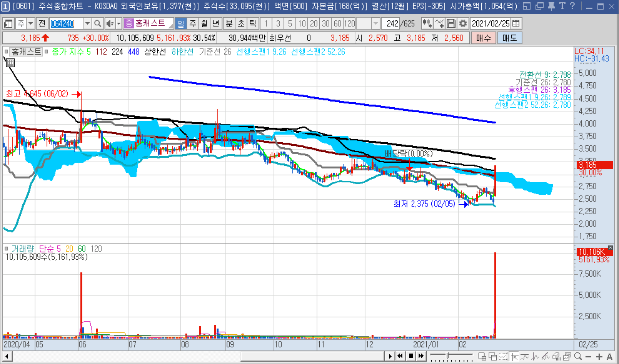Click the 선행스팬1 9,26 legend label
The image size is (619, 364).
point(262,52)
